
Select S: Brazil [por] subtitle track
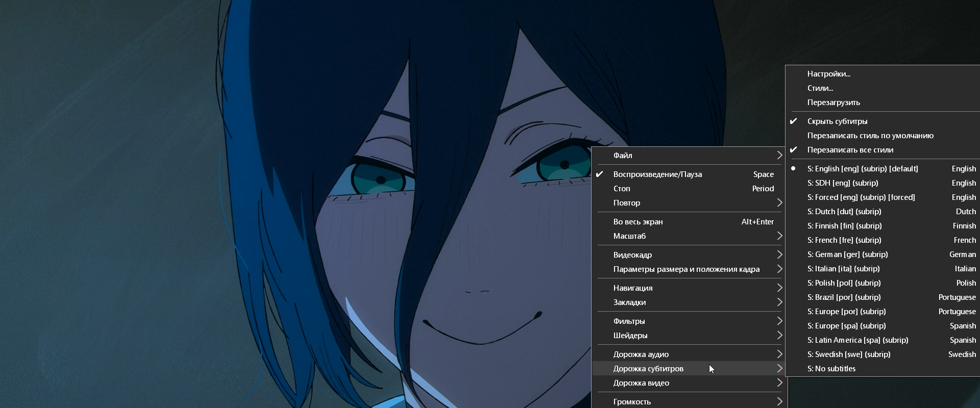click(883, 297)
